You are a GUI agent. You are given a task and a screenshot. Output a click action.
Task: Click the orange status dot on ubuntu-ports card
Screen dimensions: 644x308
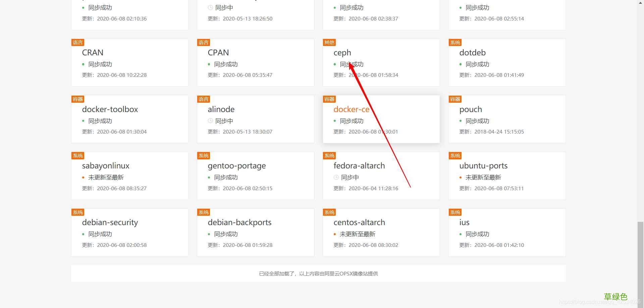point(461,177)
